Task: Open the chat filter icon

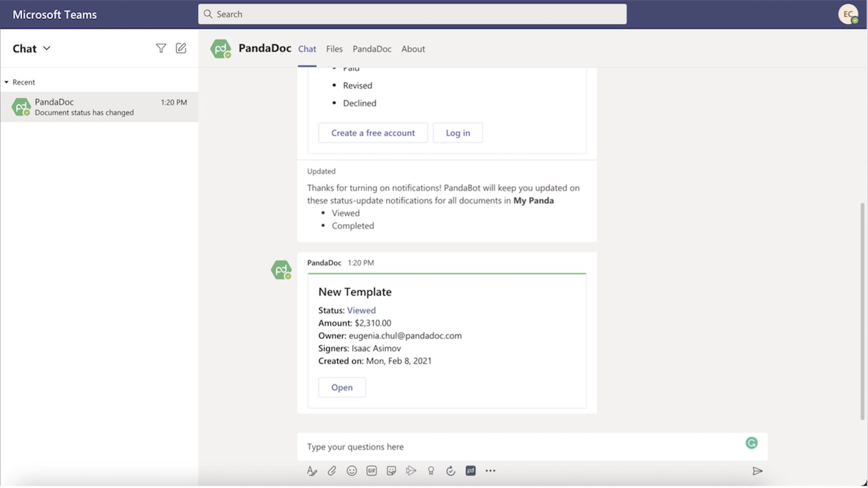Action: point(161,48)
